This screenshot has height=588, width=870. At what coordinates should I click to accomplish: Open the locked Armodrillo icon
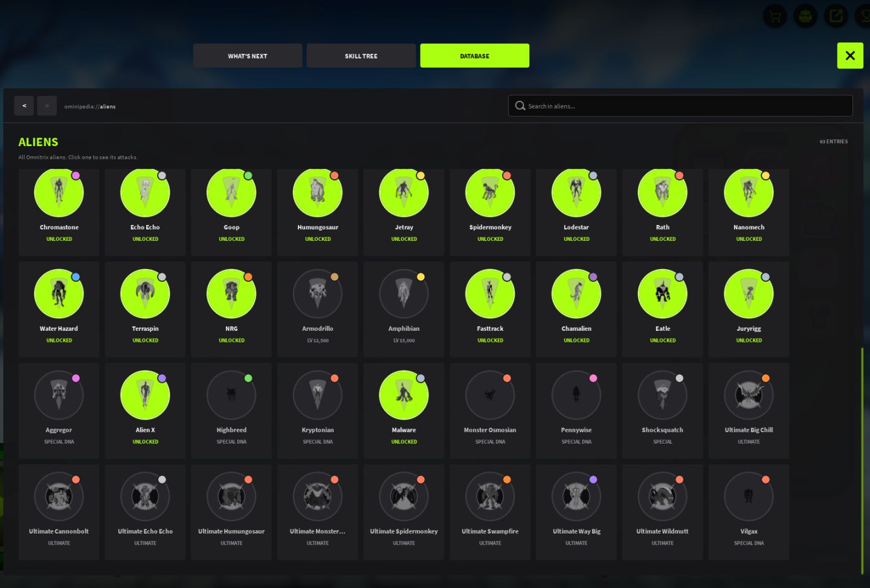(x=318, y=293)
